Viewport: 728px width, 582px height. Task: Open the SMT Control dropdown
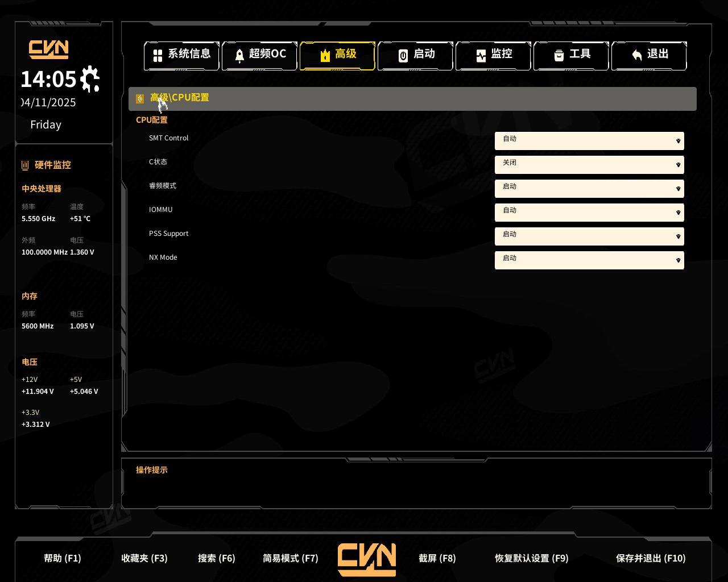[x=589, y=141]
